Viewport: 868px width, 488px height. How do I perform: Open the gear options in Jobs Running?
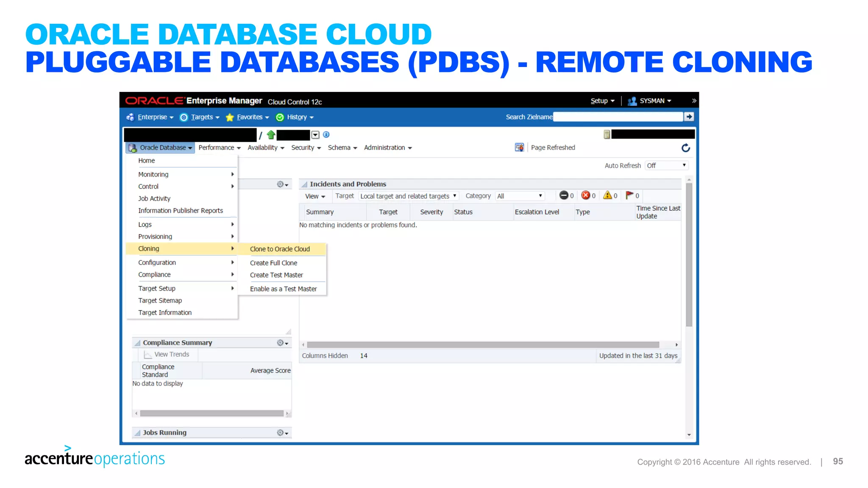[282, 433]
